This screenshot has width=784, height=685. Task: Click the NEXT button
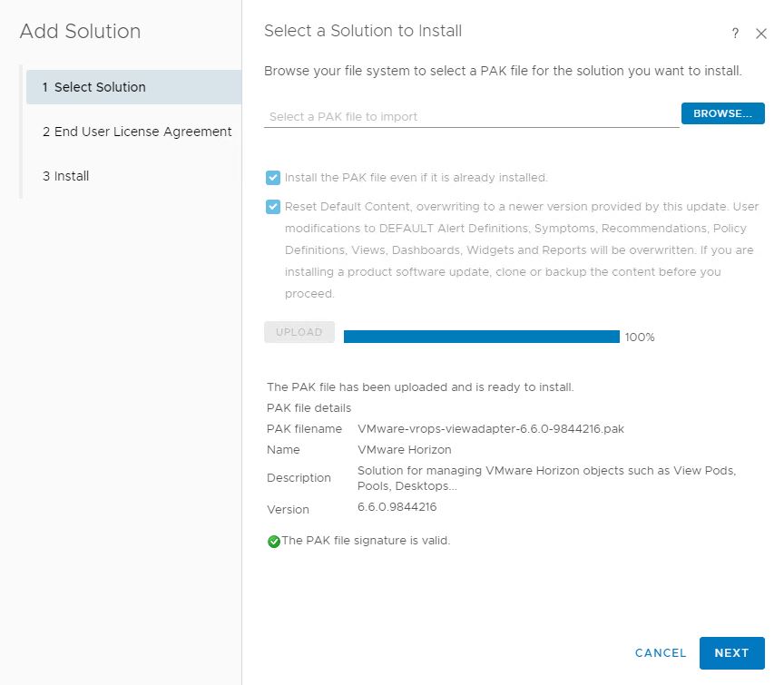pos(731,653)
